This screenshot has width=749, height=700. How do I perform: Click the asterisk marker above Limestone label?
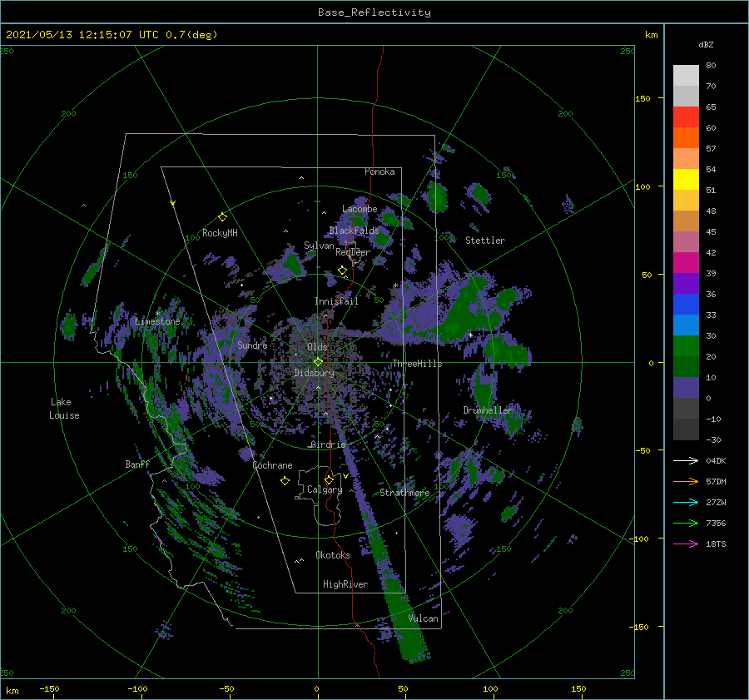point(157,314)
